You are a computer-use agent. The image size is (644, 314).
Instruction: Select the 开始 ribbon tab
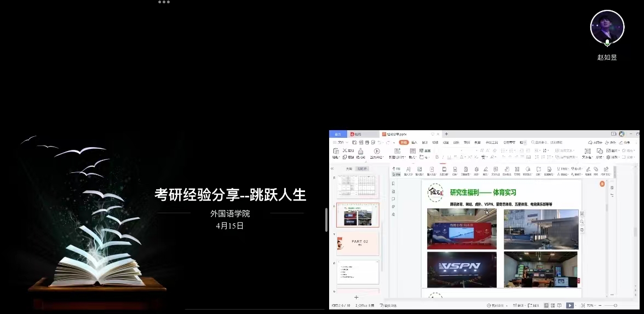[404, 142]
